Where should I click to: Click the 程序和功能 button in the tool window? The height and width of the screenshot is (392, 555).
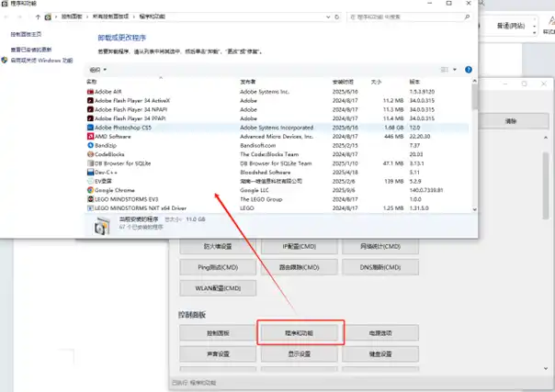point(299,333)
